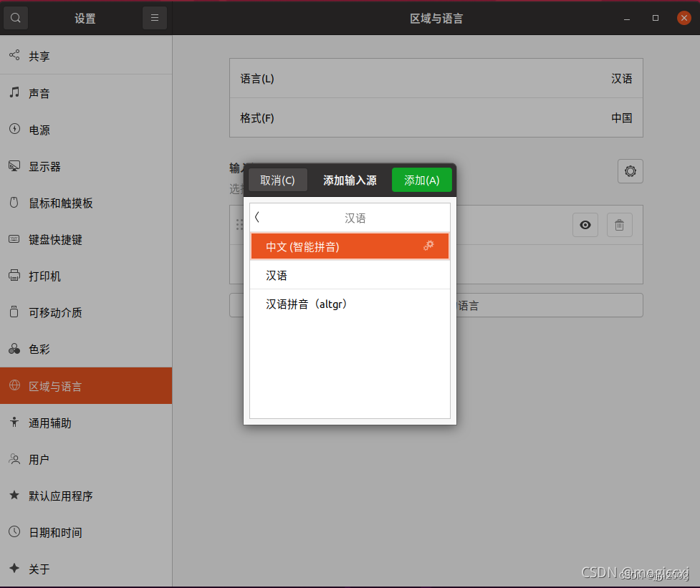Screen dimensions: 700x588
Task: Click the Users icon in sidebar
Action: (14, 458)
